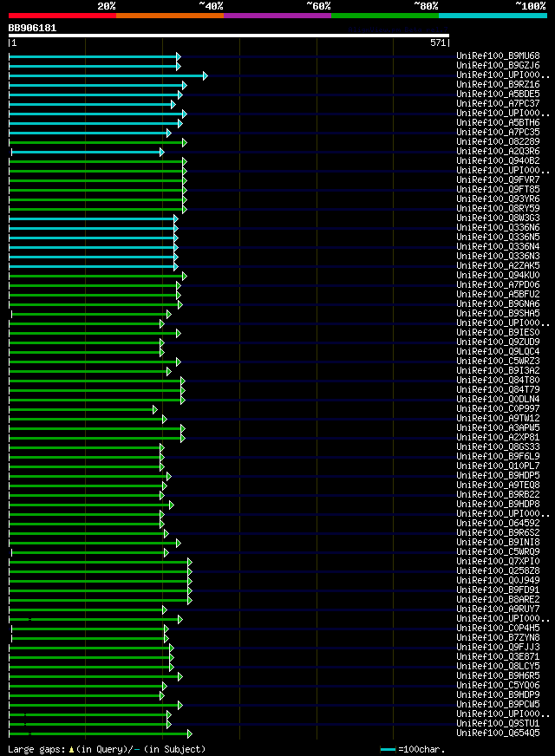Click the cyan alignment bar for UniRef100_A2Q3R6
The width and height of the screenshot is (555, 756).
88,152
